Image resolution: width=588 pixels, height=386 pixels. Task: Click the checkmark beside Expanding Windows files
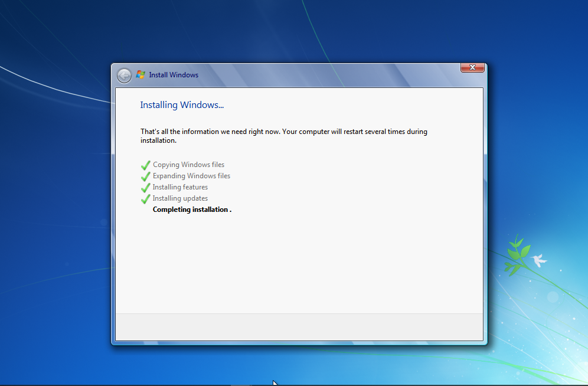point(145,176)
